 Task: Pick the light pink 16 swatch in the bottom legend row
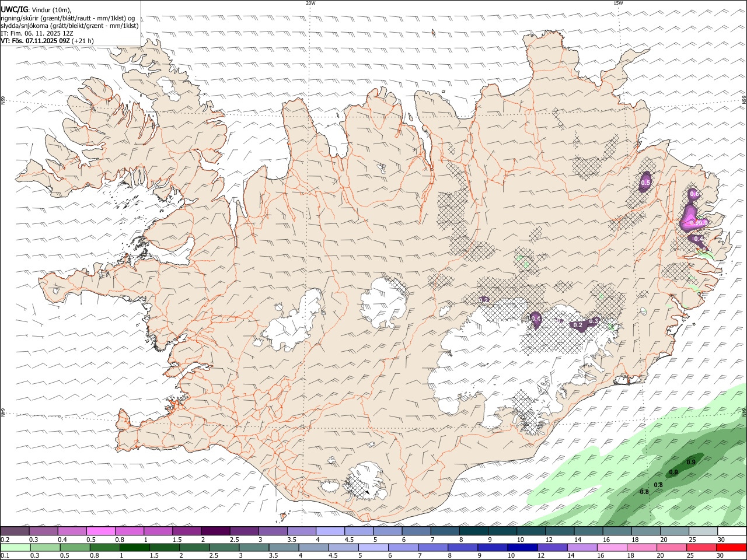(x=612, y=548)
